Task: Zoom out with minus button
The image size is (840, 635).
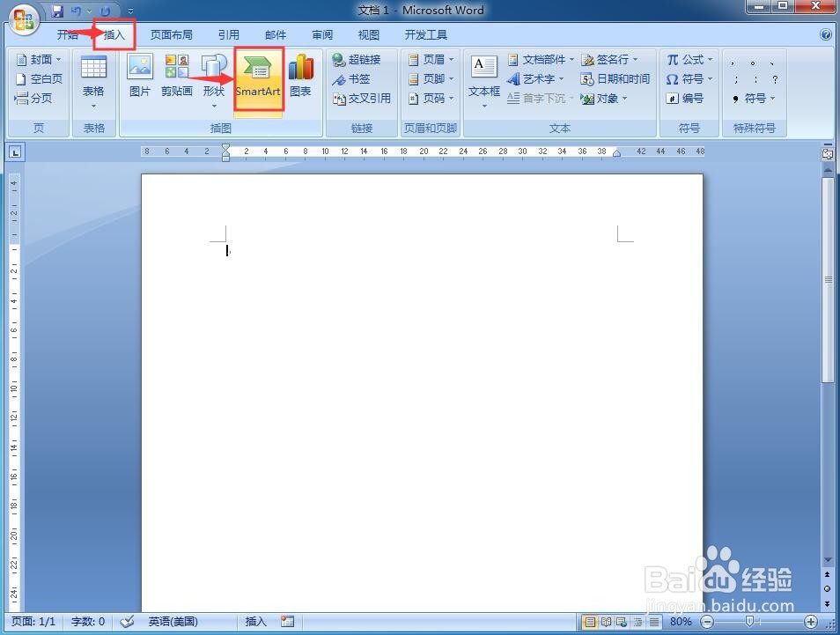Action: tap(707, 622)
